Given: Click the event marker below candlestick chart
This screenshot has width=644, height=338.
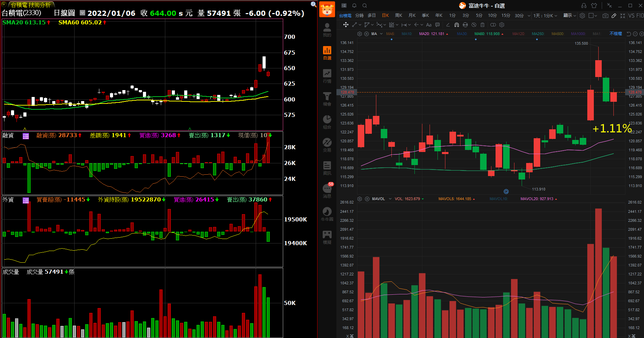Looking at the screenshot, I should point(506,192).
